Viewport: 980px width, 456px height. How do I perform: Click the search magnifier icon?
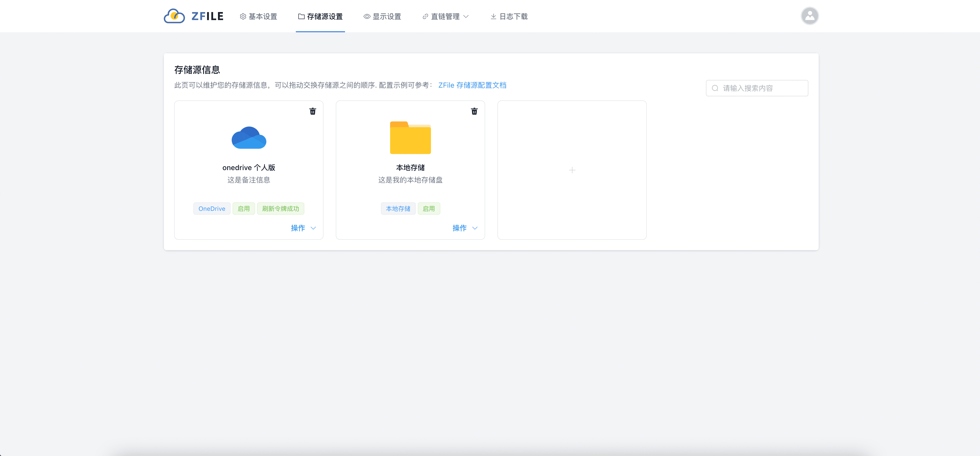point(715,88)
